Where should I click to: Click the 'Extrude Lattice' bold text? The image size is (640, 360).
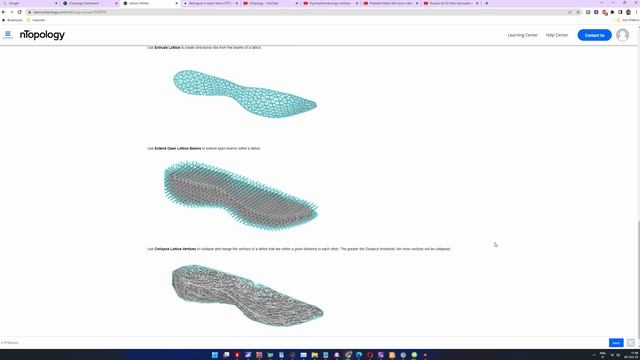pyautogui.click(x=167, y=48)
